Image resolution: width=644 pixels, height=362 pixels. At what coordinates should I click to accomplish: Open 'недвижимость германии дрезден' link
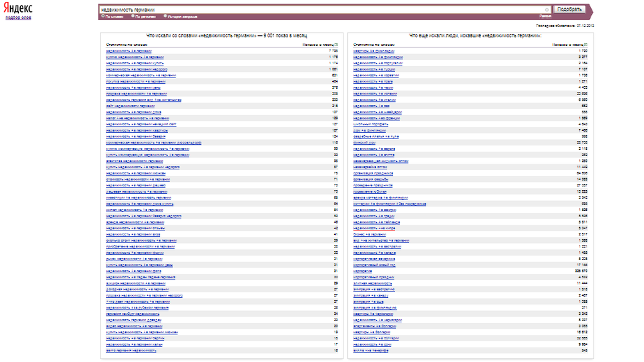pyautogui.click(x=133, y=320)
